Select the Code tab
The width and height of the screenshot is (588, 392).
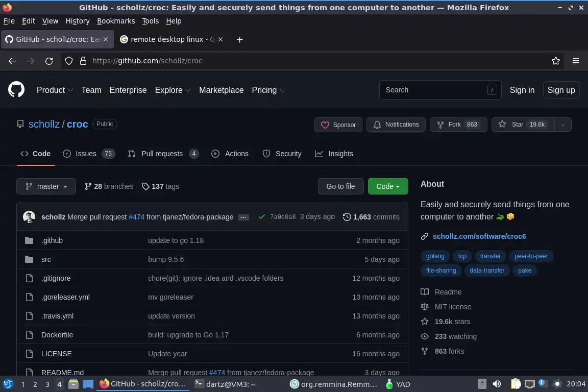point(36,154)
